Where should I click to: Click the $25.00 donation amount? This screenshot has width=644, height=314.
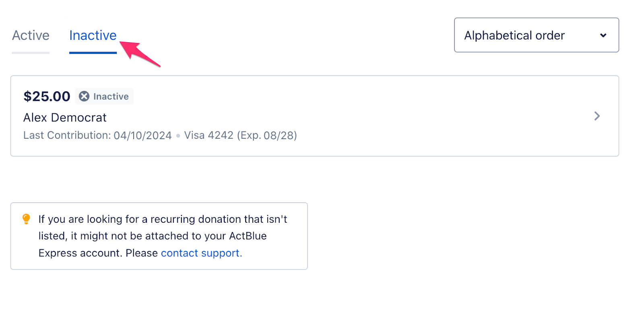[47, 96]
